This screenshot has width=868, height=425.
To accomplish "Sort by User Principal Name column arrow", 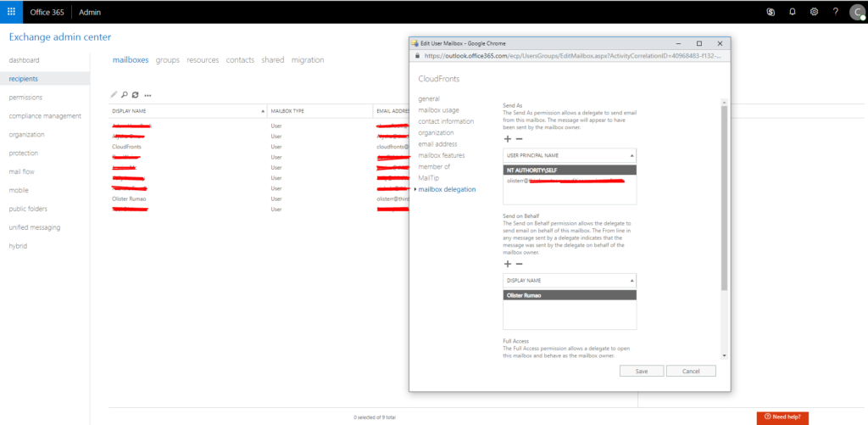I will [x=632, y=156].
